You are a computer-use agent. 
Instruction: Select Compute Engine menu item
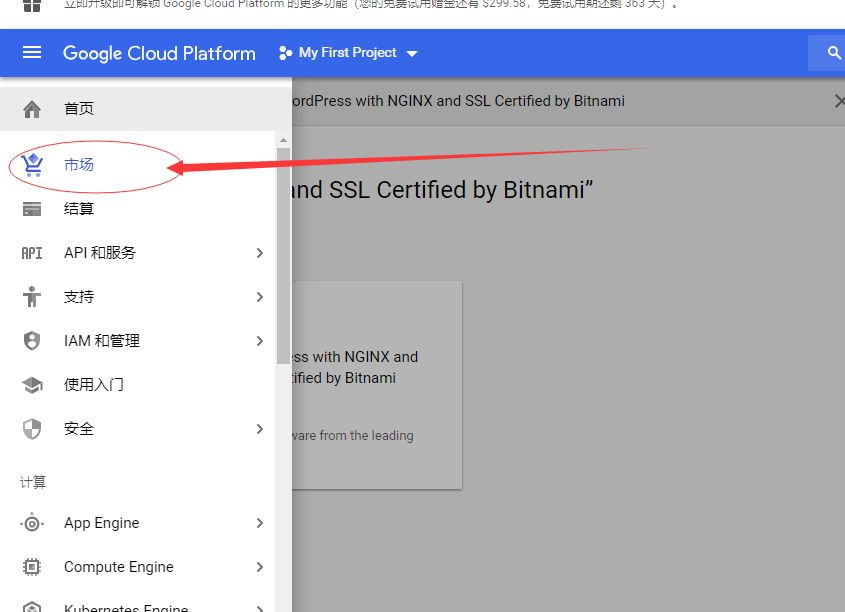(137, 567)
